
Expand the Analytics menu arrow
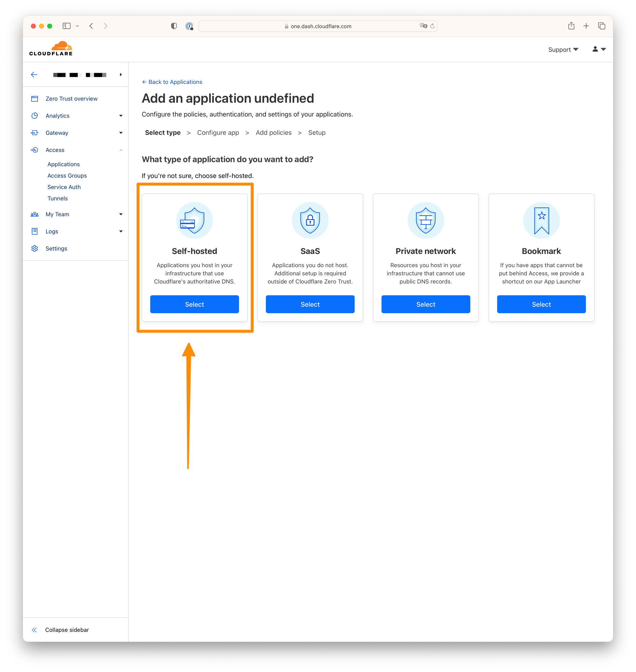coord(121,116)
